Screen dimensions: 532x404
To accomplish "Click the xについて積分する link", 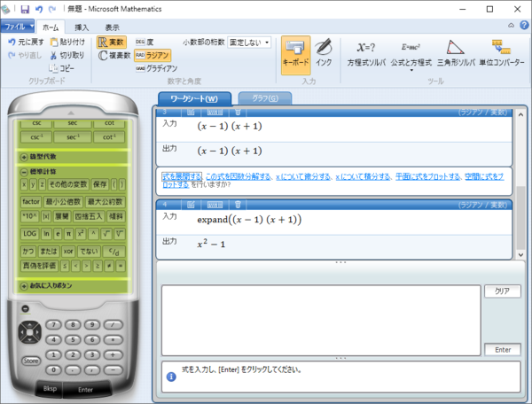I will [x=363, y=176].
